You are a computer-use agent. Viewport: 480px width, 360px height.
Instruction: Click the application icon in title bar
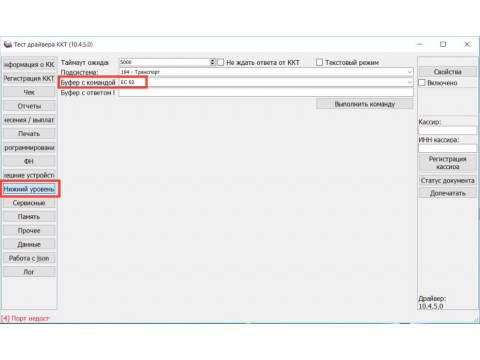[x=8, y=44]
